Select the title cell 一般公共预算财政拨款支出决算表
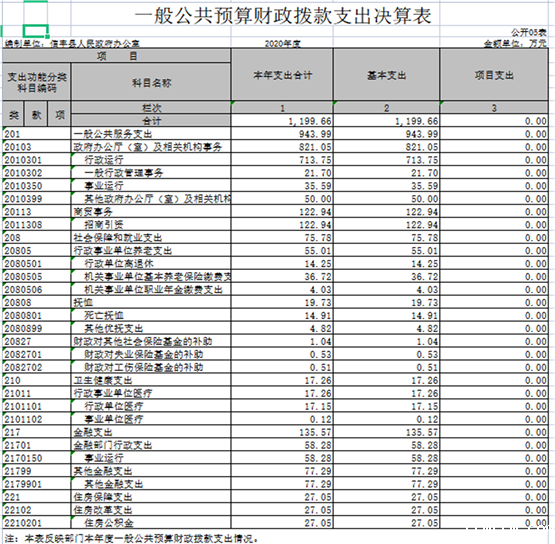555x544 pixels. (283, 16)
